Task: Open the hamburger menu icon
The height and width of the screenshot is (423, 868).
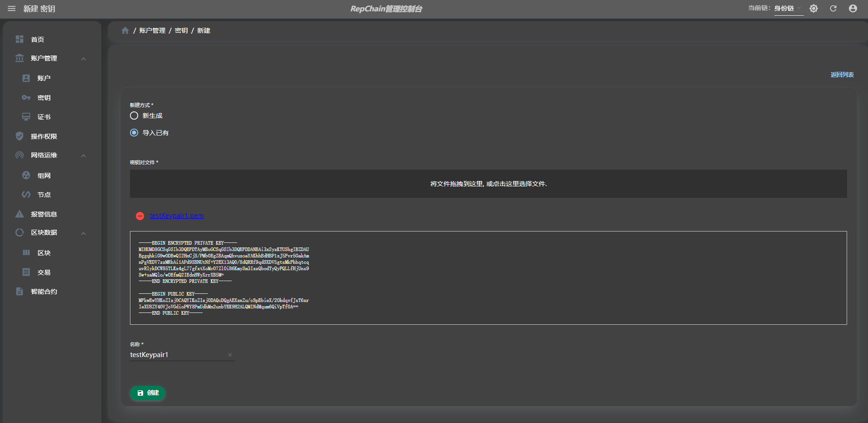Action: tap(12, 9)
